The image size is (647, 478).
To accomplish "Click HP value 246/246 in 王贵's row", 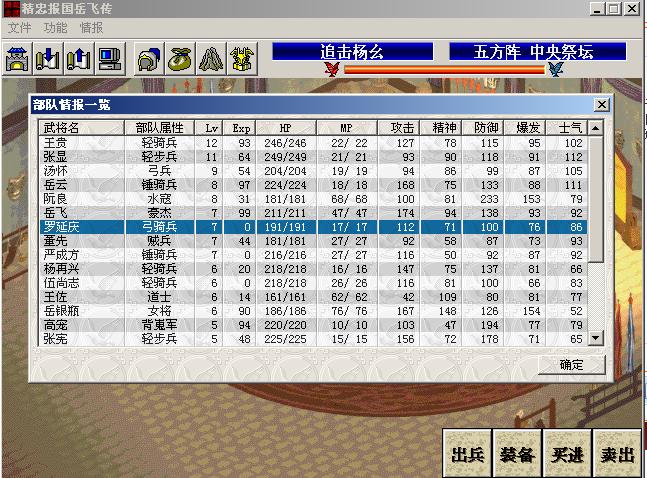I will click(x=286, y=143).
